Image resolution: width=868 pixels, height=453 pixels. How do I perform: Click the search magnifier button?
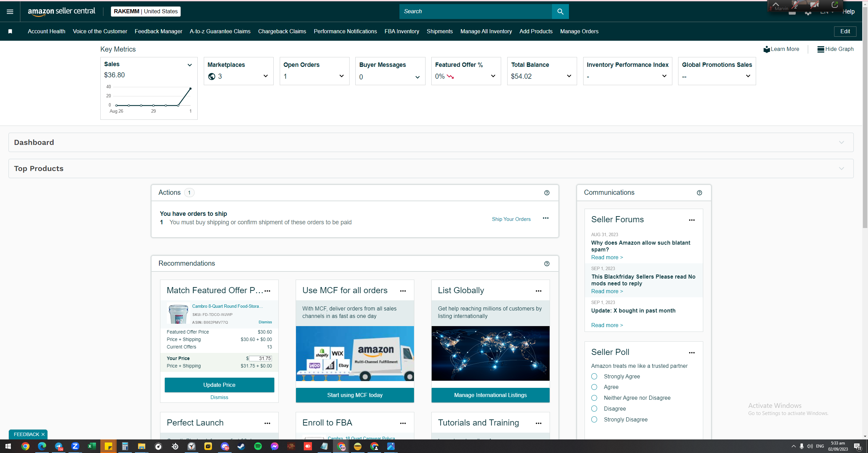pyautogui.click(x=560, y=12)
